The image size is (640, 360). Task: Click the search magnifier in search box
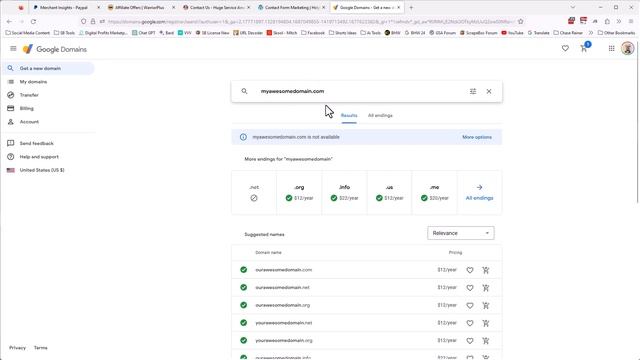tap(244, 91)
